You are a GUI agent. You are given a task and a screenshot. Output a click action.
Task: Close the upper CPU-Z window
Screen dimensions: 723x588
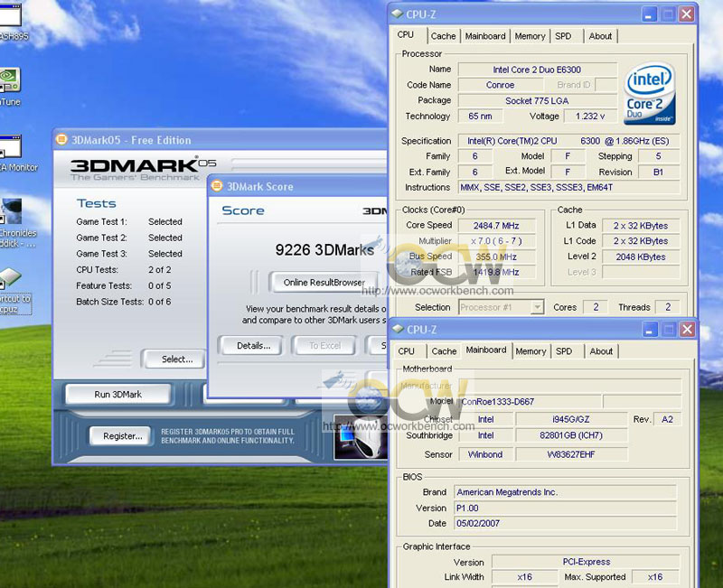[x=687, y=14]
